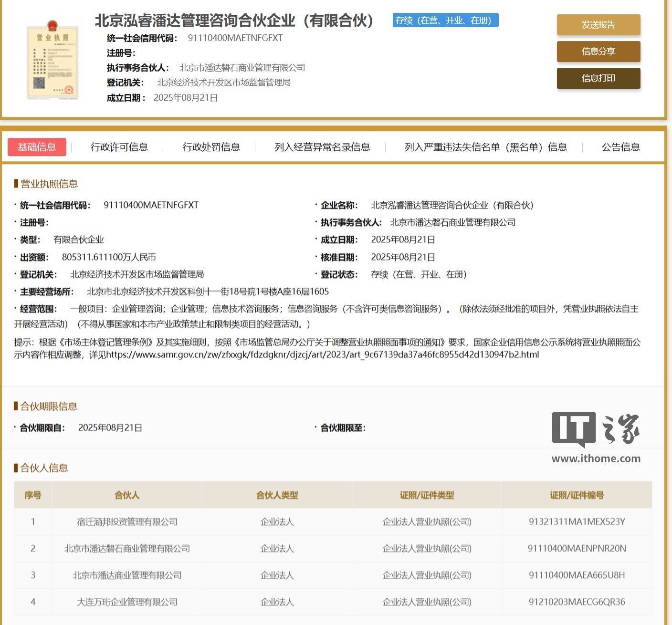Viewport: 672px width, 625px height.
Task: Click the 存续（在营、开业、在册）status badge
Action: point(445,21)
